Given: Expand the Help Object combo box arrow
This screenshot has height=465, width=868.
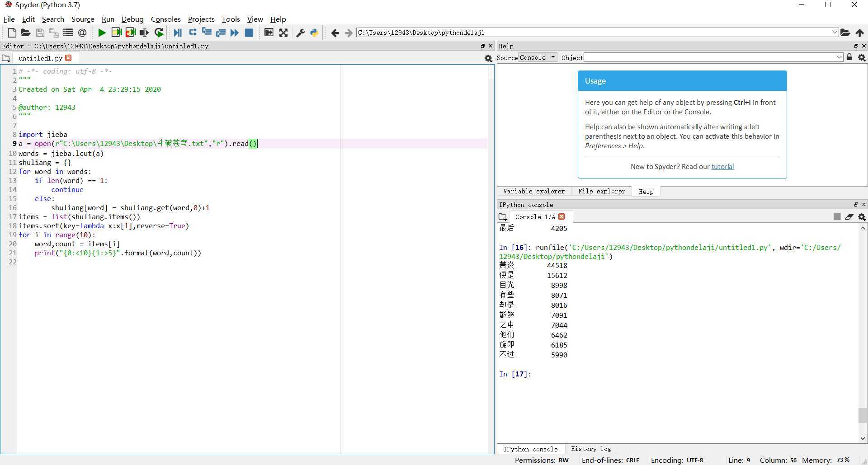Looking at the screenshot, I should click(x=839, y=57).
